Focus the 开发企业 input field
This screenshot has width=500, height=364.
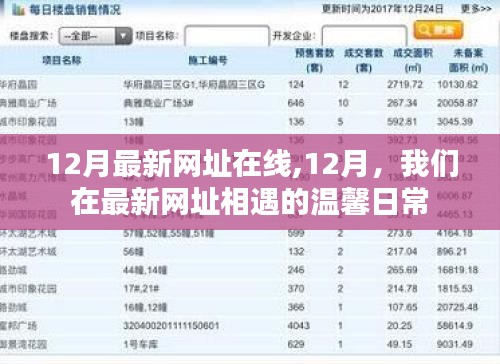pyautogui.click(x=365, y=35)
